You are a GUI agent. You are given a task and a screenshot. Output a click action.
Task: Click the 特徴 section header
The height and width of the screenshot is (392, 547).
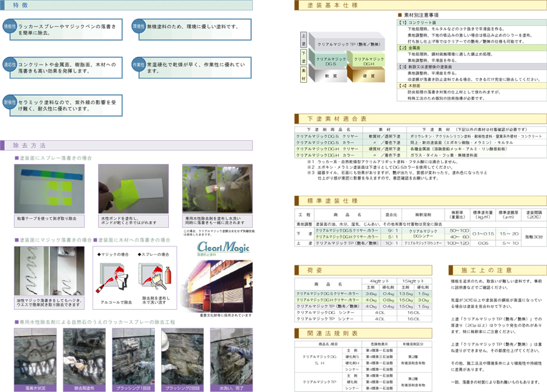pyautogui.click(x=126, y=5)
